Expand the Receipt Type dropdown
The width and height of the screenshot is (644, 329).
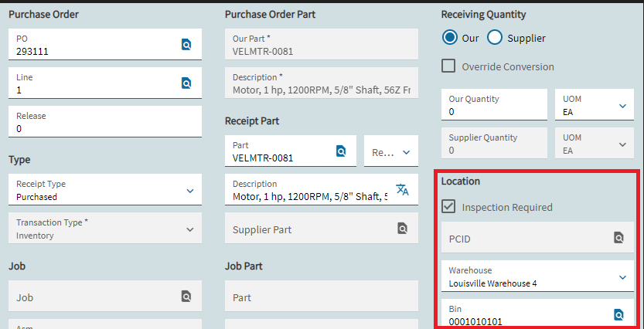click(x=190, y=190)
